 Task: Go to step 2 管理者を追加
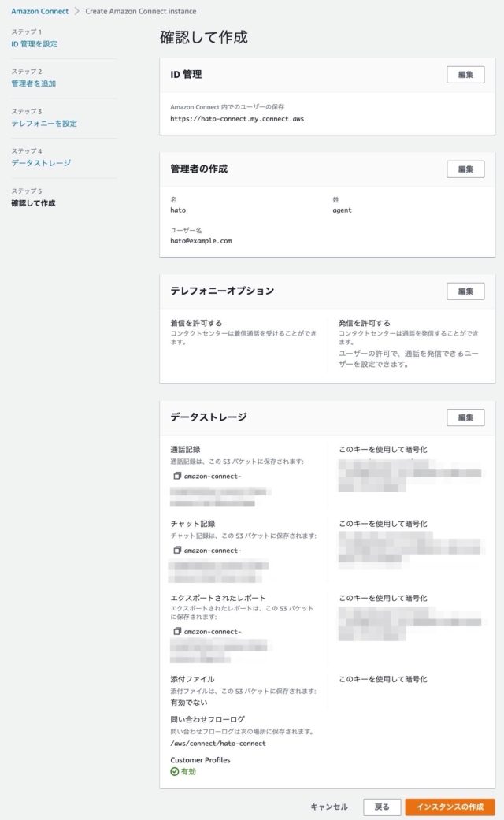(33, 83)
